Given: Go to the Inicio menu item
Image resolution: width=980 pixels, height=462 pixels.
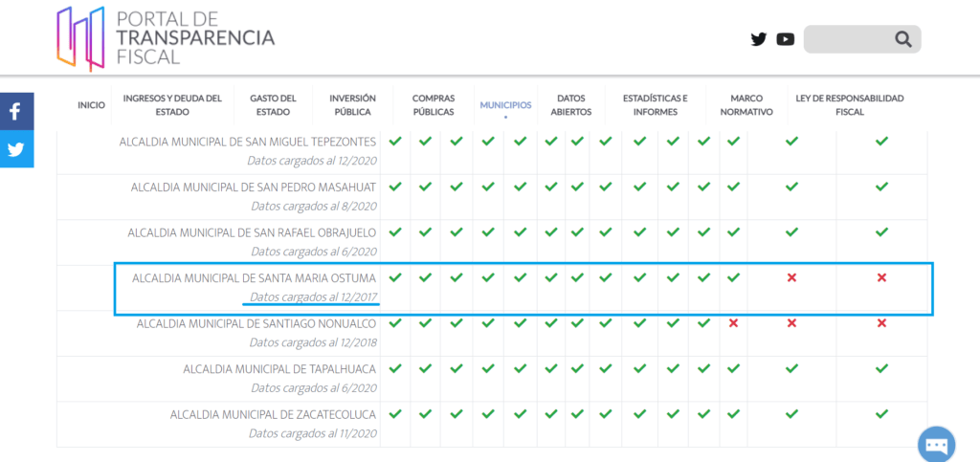Looking at the screenshot, I should tap(91, 105).
